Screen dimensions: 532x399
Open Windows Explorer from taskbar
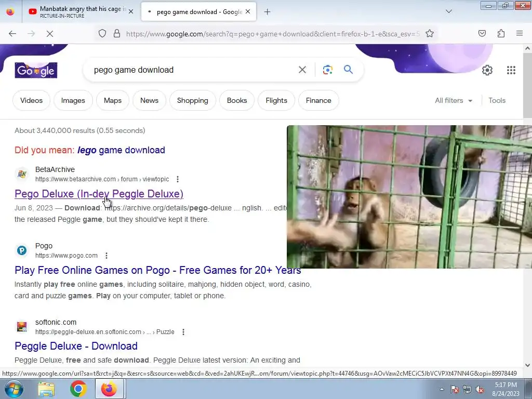coord(46,389)
